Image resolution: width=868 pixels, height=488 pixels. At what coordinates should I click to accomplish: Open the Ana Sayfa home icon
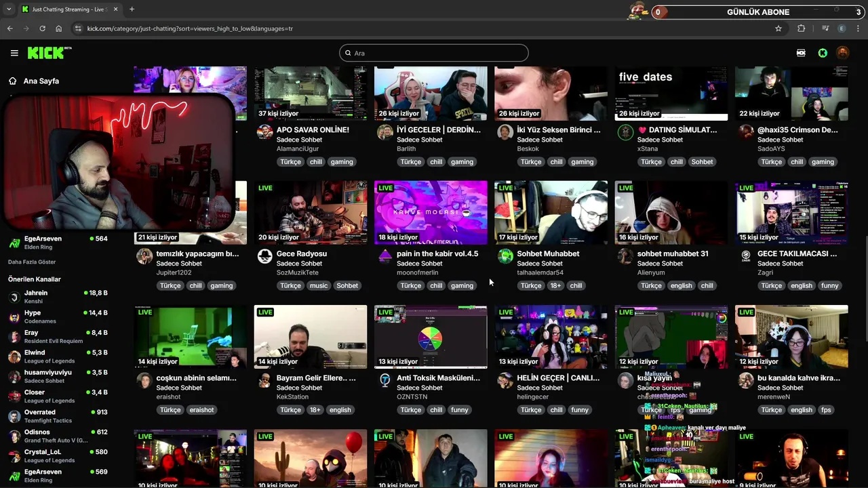click(x=12, y=81)
